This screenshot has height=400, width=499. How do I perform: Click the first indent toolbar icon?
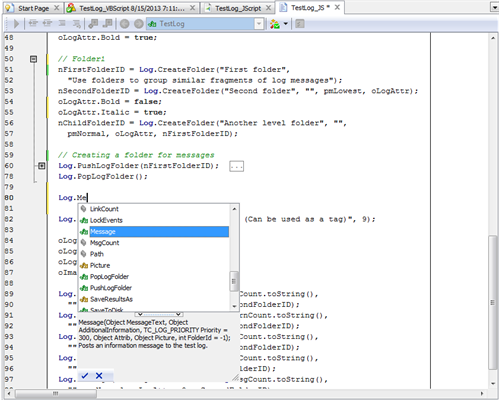pos(33,23)
